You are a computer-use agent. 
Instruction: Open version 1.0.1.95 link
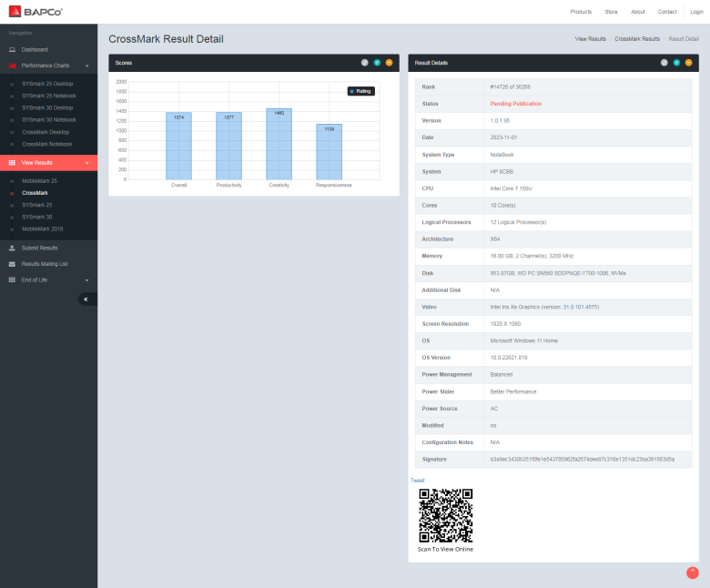(x=500, y=121)
